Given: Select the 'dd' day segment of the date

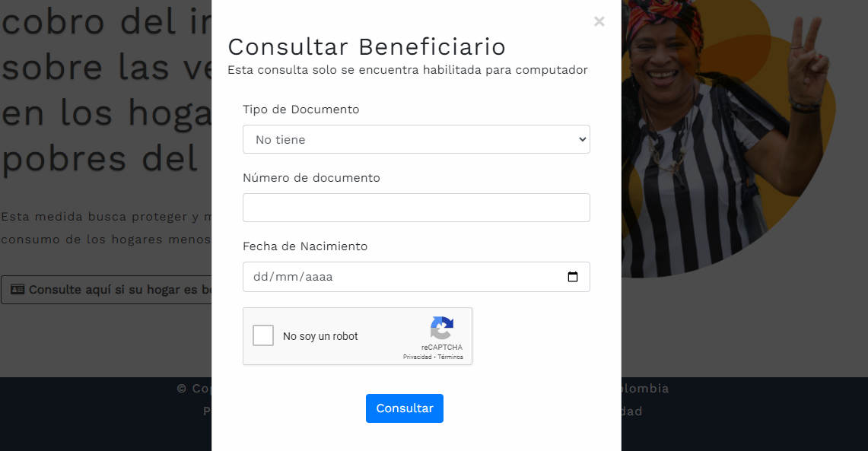Looking at the screenshot, I should click(260, 277).
